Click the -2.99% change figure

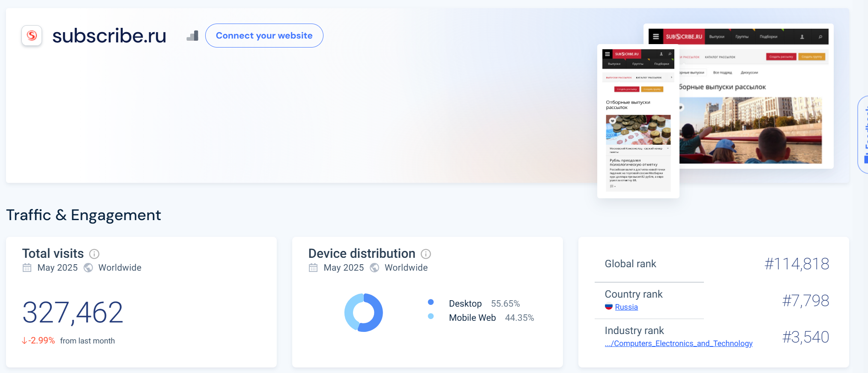(x=39, y=340)
